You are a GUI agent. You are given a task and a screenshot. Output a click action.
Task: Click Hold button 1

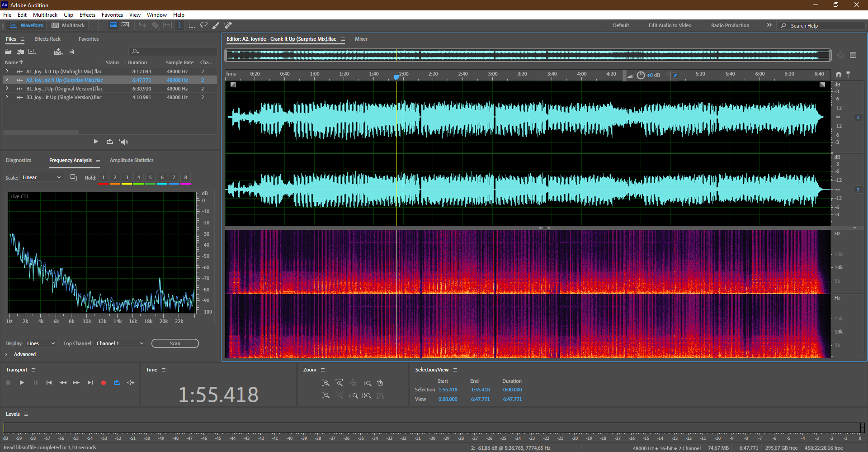tap(103, 177)
